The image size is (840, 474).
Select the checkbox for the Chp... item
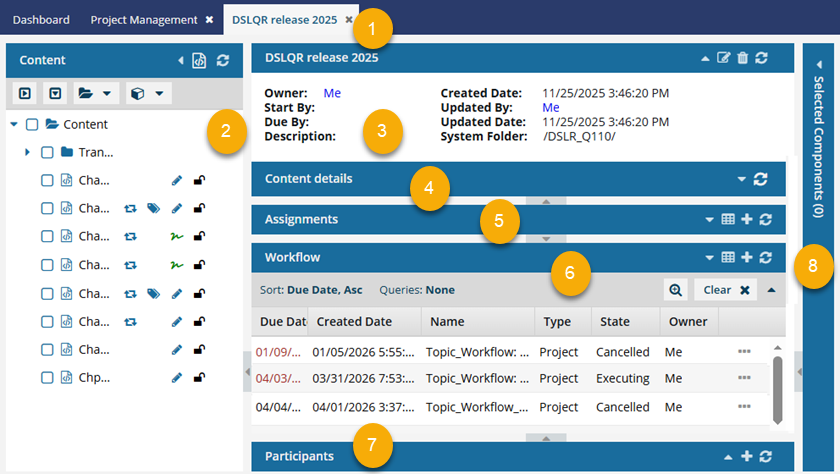click(x=47, y=378)
